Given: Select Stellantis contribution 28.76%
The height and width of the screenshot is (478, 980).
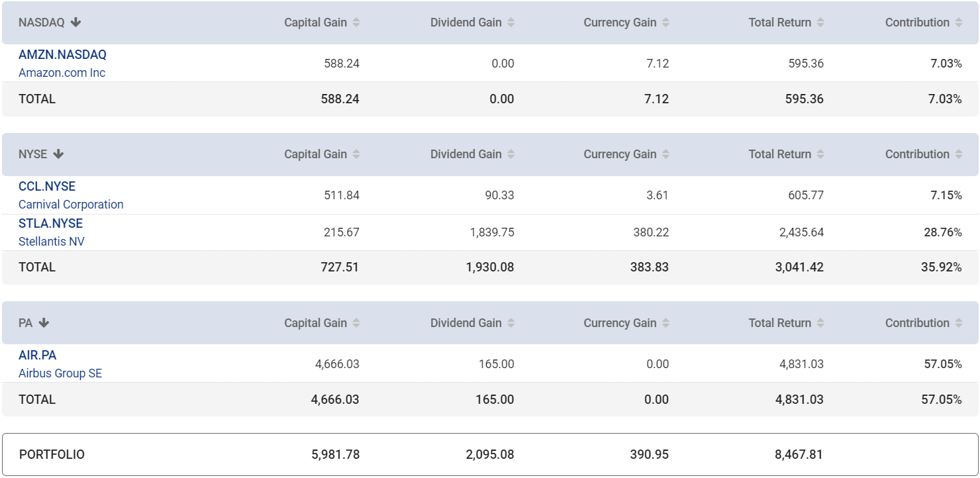Looking at the screenshot, I should (x=943, y=233).
